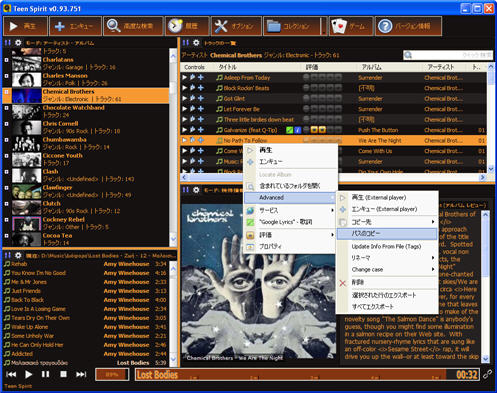This screenshot has width=497, height=393.
Task: Click play arrow on Asleep From Today row
Action: point(184,77)
